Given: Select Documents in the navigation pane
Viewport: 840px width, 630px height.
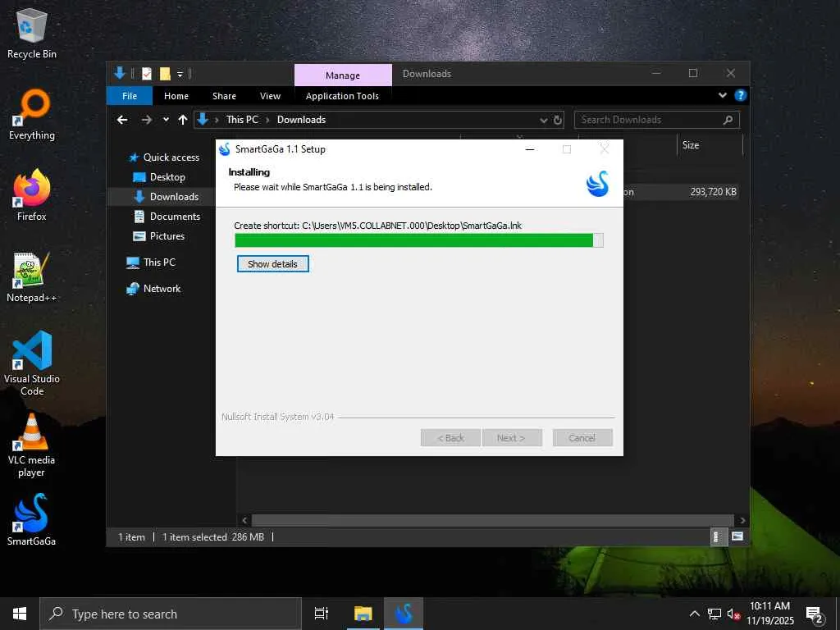Looking at the screenshot, I should (167, 217).
